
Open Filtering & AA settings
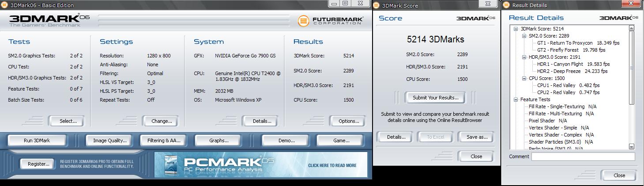(x=164, y=140)
